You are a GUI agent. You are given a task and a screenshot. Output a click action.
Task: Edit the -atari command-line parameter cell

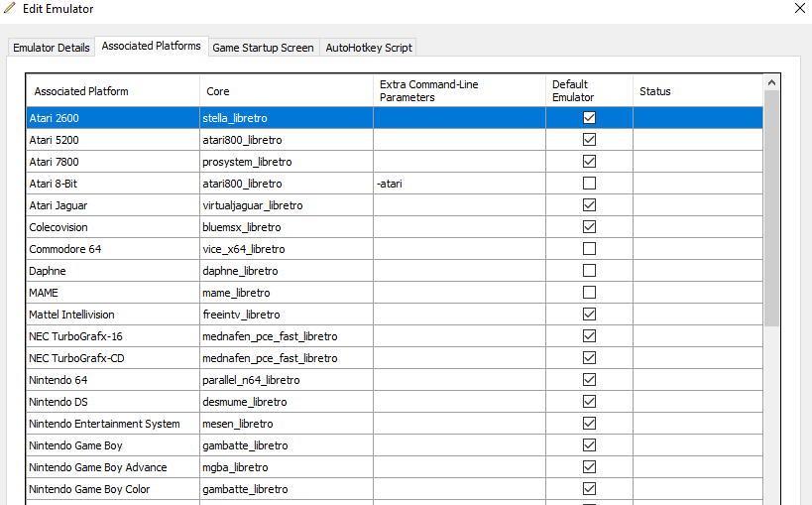459,183
